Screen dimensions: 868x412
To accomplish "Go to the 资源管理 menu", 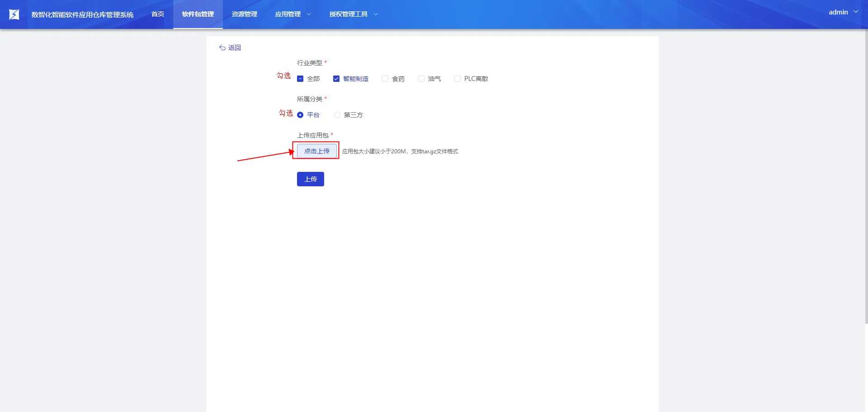I will click(245, 14).
